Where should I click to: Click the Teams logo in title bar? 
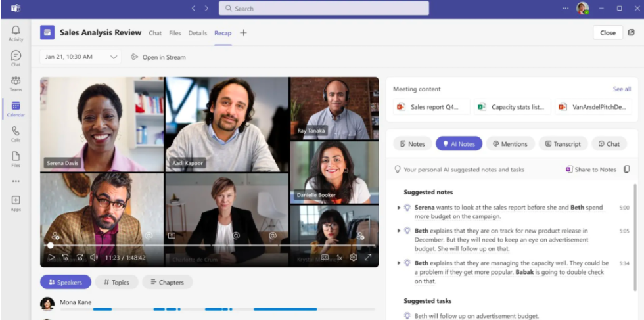(16, 9)
